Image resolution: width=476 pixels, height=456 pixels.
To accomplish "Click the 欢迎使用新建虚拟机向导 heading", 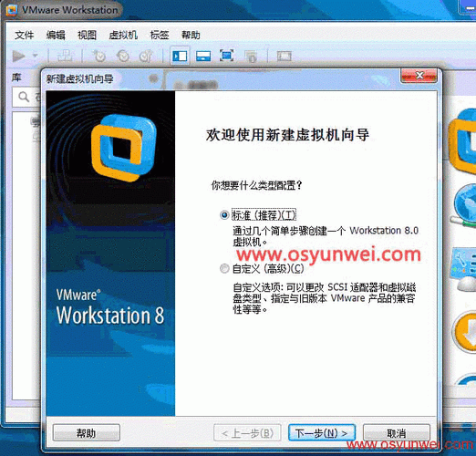I will click(x=287, y=135).
